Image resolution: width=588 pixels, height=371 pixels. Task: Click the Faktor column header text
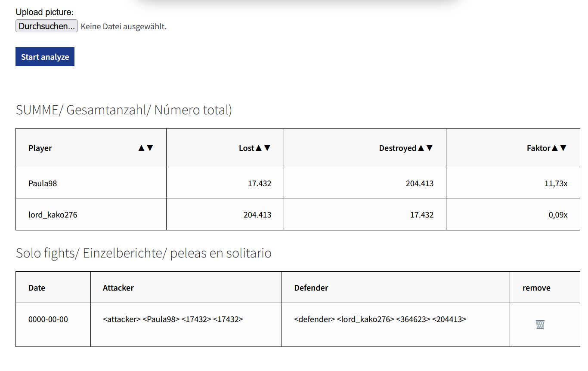pyautogui.click(x=538, y=148)
